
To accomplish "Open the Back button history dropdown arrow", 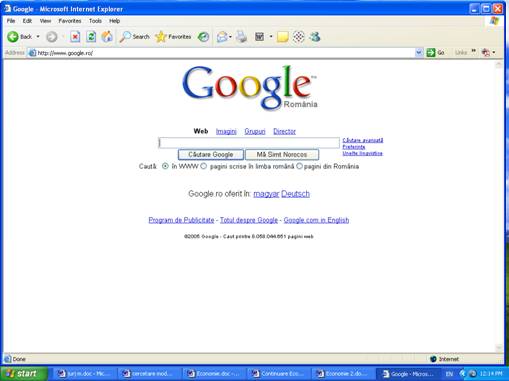I will coord(38,37).
